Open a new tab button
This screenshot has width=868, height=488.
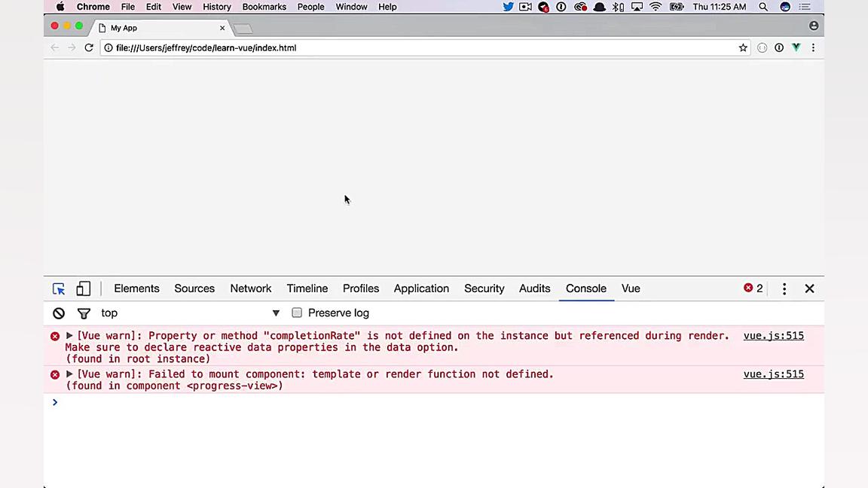click(243, 28)
